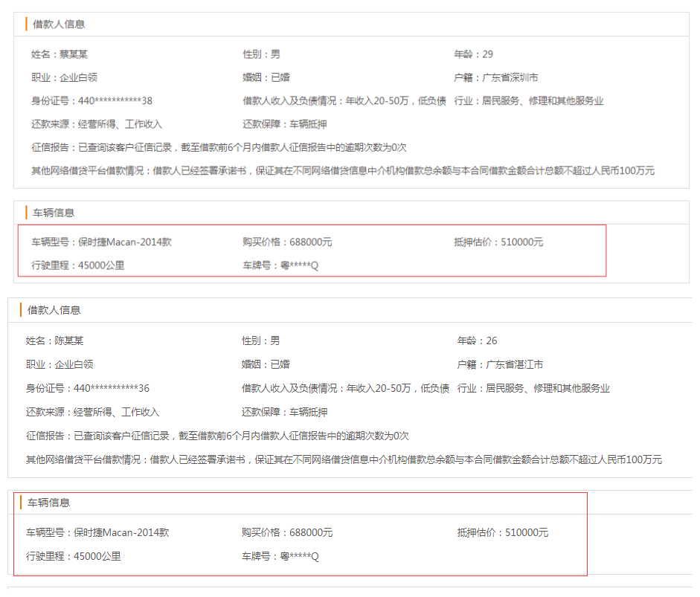Select the name text 姓名：蔡某某
Screen dimensions: 700x597
coord(60,54)
